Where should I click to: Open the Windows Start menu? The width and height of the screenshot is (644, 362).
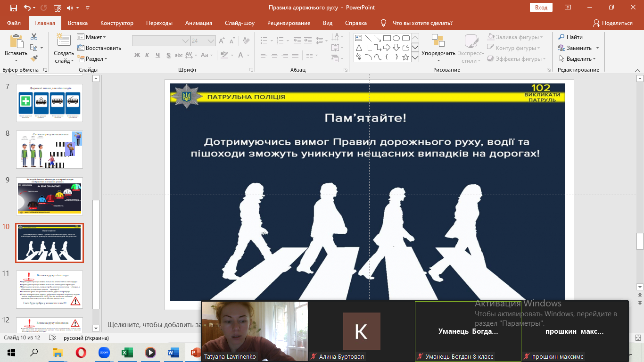click(11, 352)
